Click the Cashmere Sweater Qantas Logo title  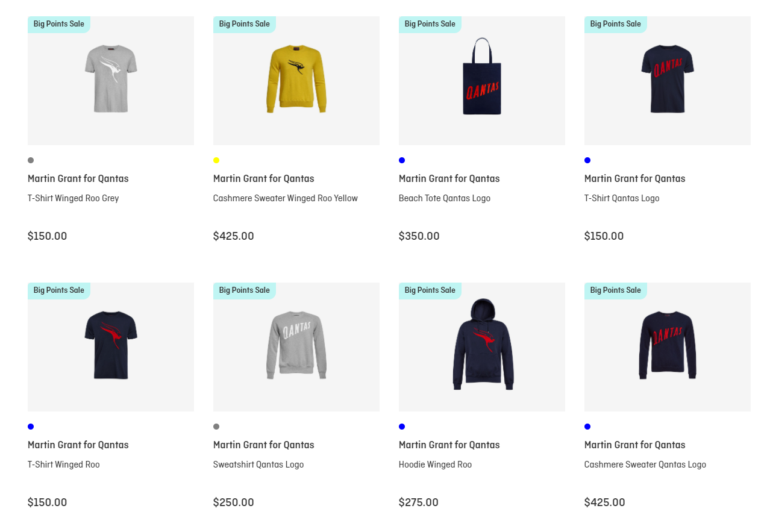[645, 465]
